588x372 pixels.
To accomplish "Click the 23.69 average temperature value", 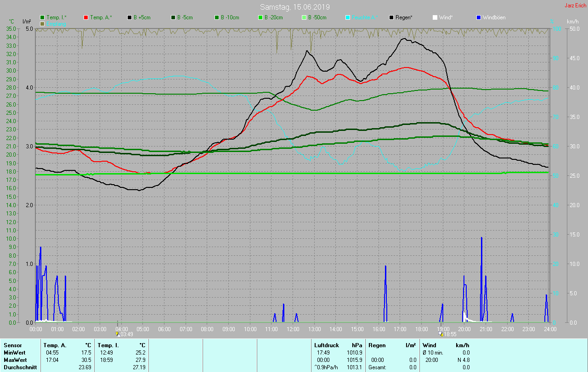I will point(85,367).
